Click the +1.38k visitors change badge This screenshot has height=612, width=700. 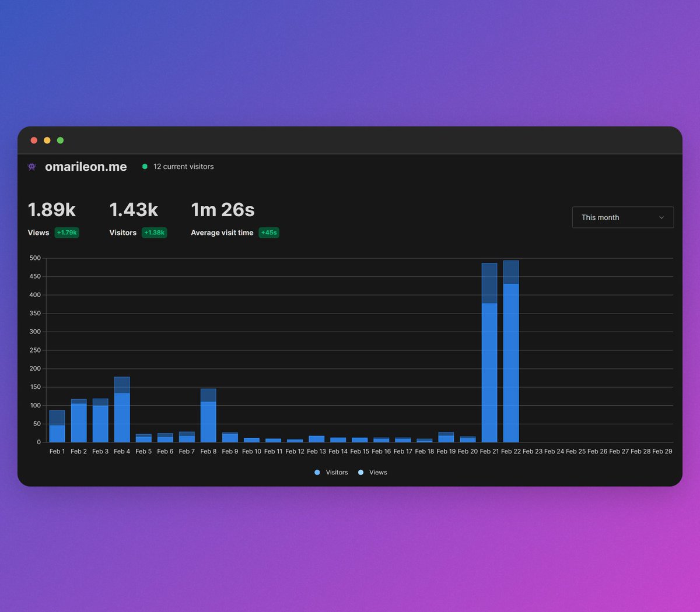155,233
